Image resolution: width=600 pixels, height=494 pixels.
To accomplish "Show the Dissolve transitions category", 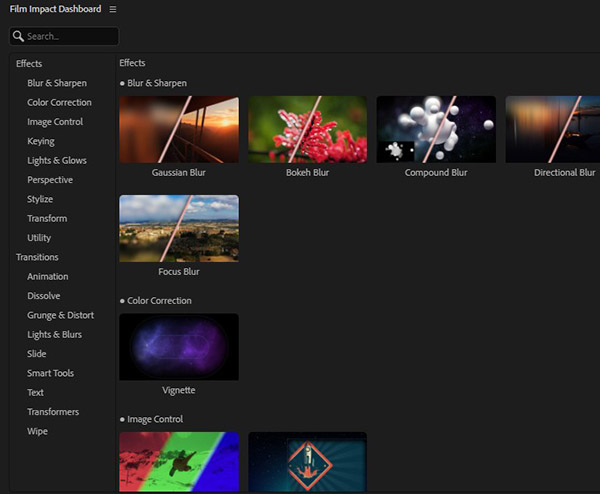I will 44,296.
